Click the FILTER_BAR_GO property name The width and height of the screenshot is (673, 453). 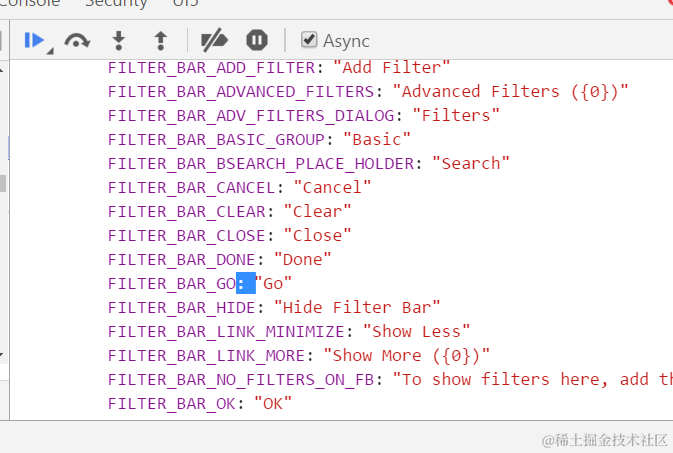click(x=172, y=284)
